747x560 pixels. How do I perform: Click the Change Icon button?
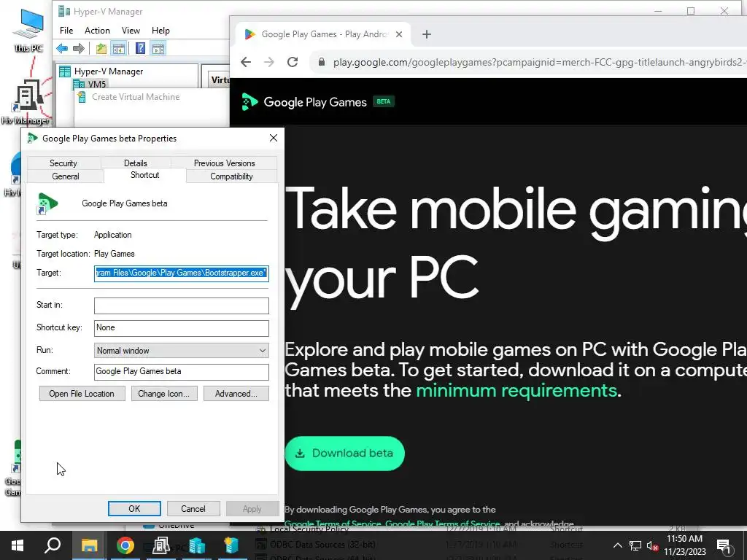tap(164, 393)
